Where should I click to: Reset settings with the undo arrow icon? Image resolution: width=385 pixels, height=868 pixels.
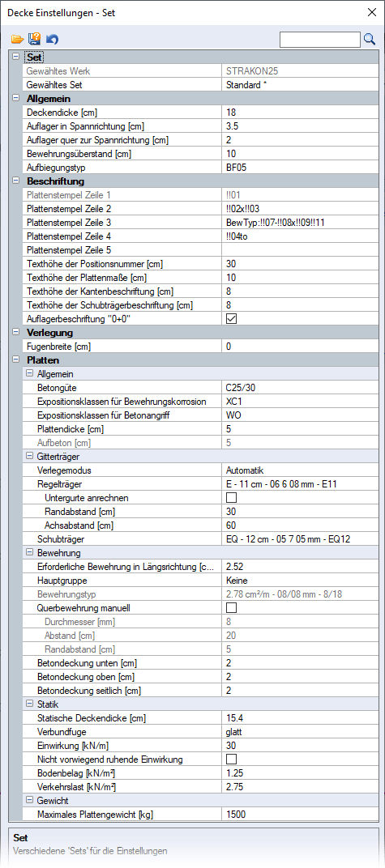[52, 39]
